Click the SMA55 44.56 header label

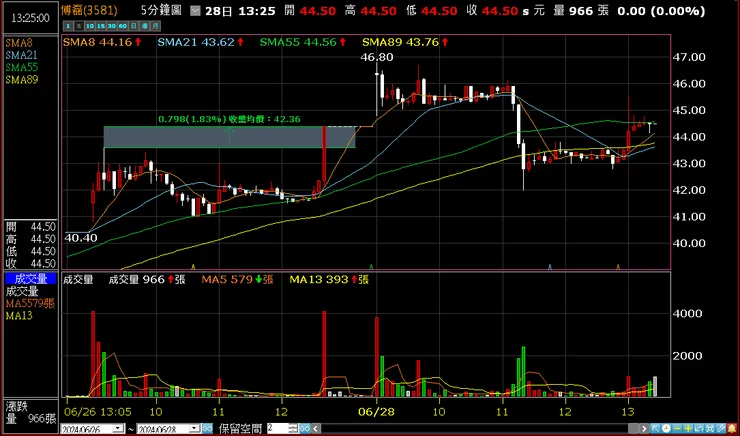pyautogui.click(x=298, y=42)
